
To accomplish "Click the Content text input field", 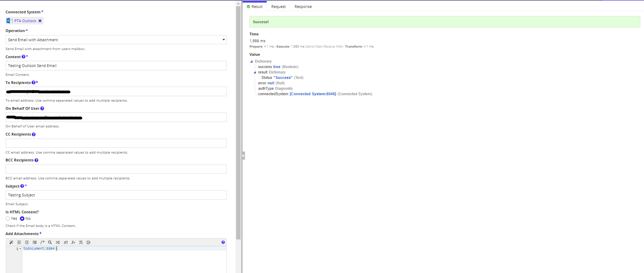I will point(116,66).
